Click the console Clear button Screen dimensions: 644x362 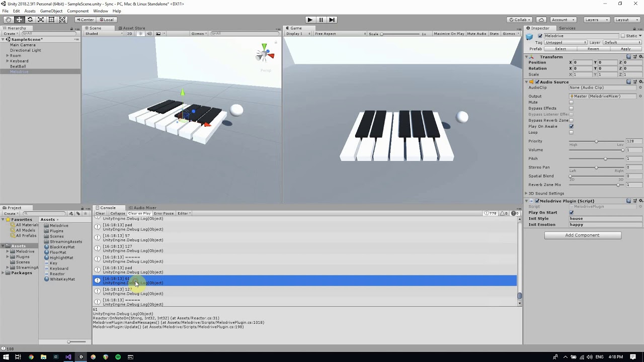100,213
